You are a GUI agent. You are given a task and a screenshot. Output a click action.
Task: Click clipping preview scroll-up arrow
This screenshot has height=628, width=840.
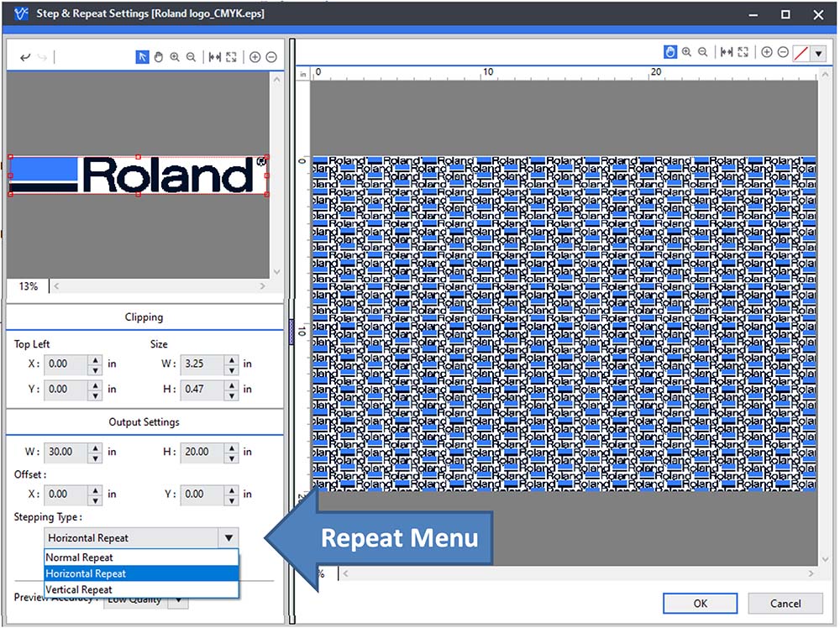pyautogui.click(x=276, y=79)
